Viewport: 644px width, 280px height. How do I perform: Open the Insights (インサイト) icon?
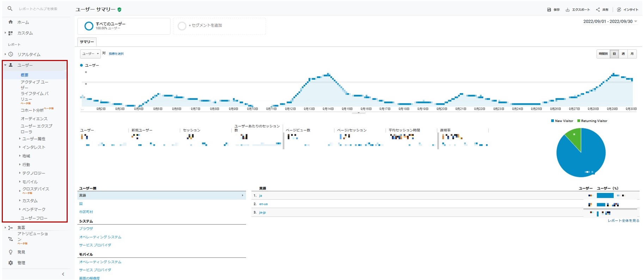(619, 10)
